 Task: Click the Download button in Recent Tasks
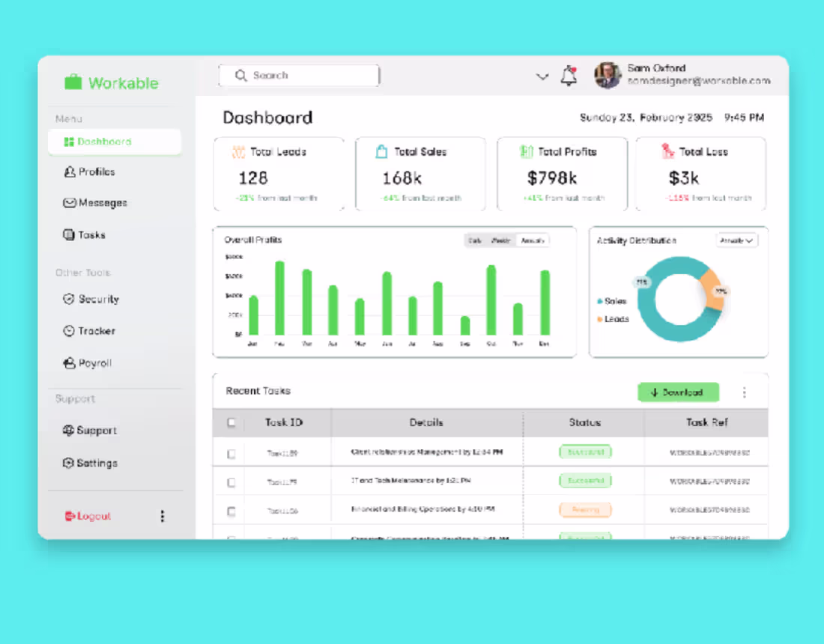[x=678, y=392]
